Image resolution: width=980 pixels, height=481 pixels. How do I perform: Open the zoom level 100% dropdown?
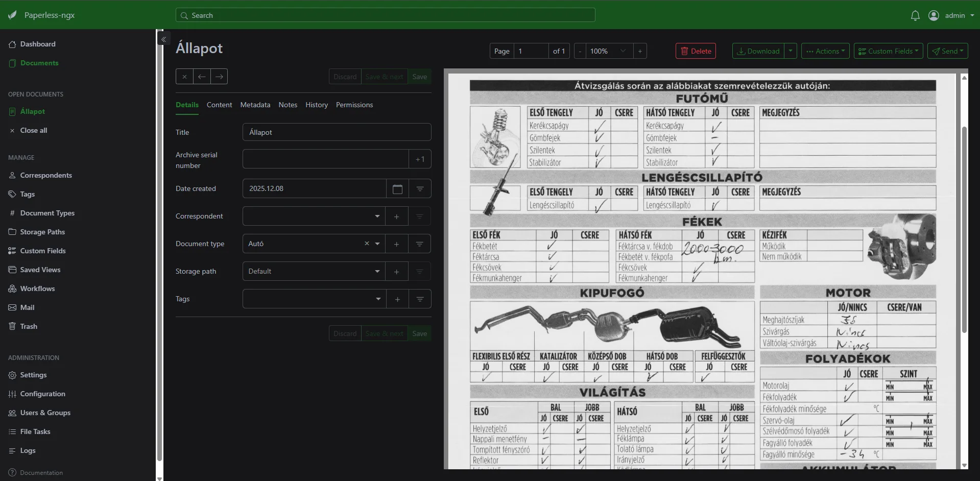(609, 51)
